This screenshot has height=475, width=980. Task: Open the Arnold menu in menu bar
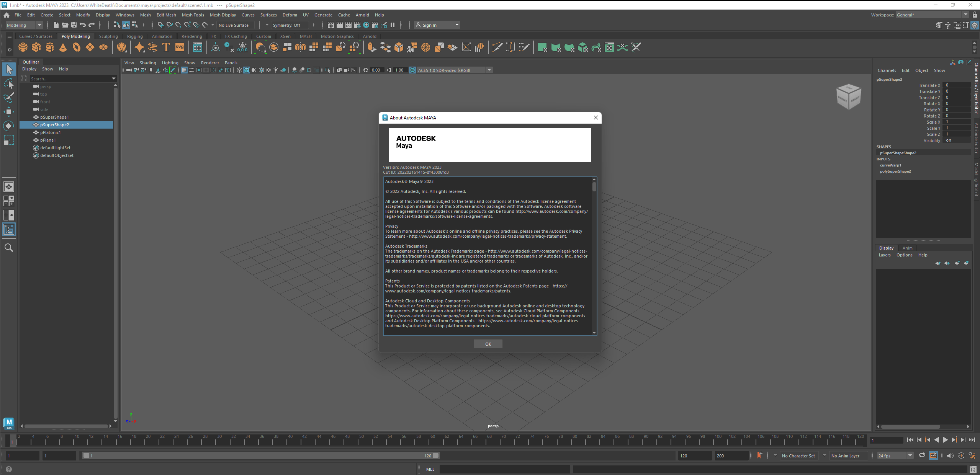(x=362, y=15)
